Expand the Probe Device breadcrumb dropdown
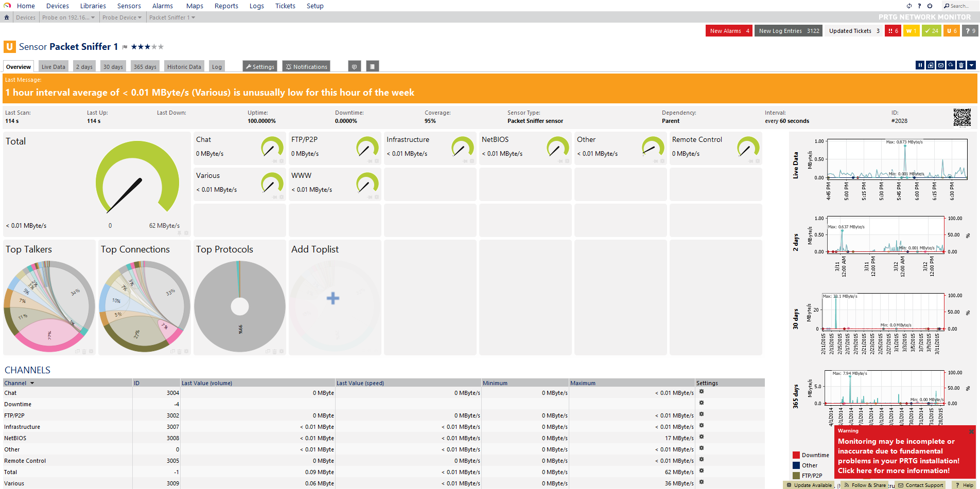 point(139,17)
